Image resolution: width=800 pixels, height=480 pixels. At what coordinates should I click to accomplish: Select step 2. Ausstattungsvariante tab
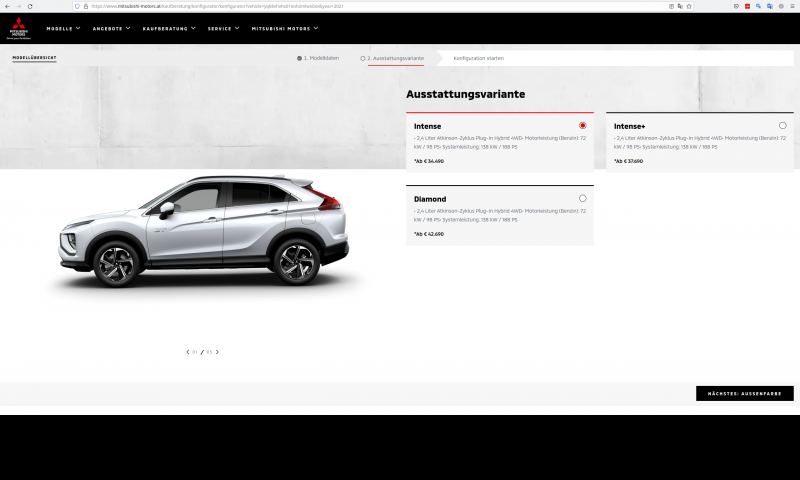coord(392,58)
